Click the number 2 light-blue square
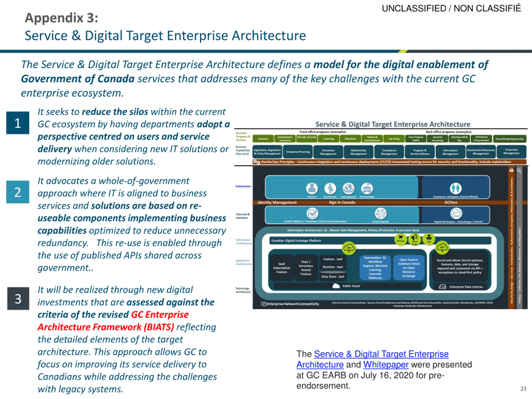This screenshot has width=532, height=399. 18,192
